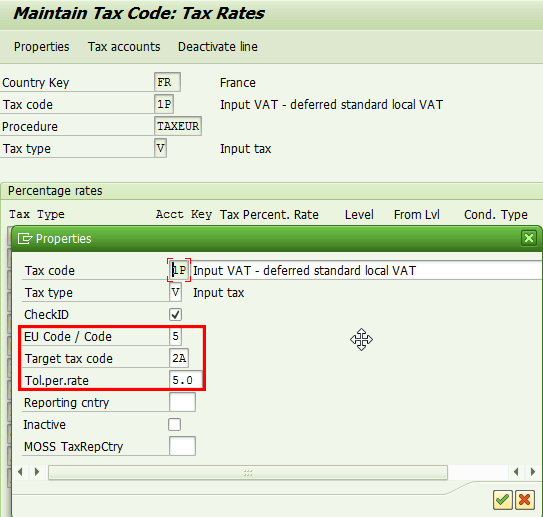Click the tax code description text field

click(366, 270)
